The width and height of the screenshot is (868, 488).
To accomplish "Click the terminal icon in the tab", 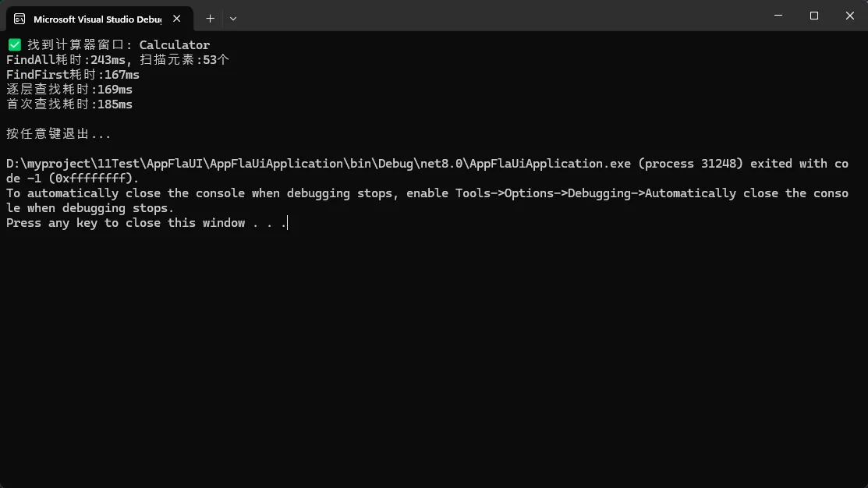I will tap(19, 19).
